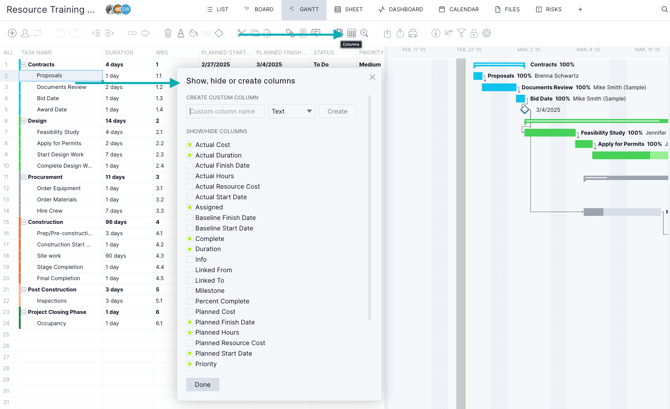Collapse the Post Construction group
The height and width of the screenshot is (409, 670).
click(24, 290)
